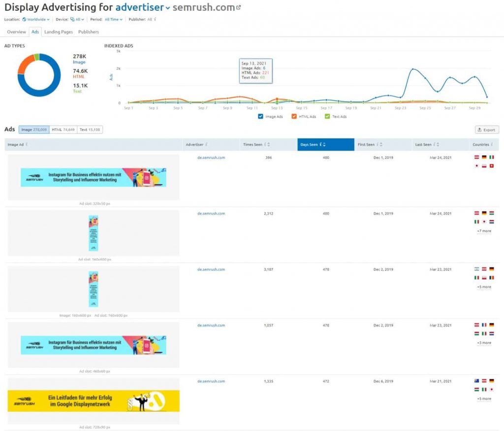Viewport: 504px width, 431px height.
Task: Toggle the Text Ads chart checkbox
Action: point(327,117)
